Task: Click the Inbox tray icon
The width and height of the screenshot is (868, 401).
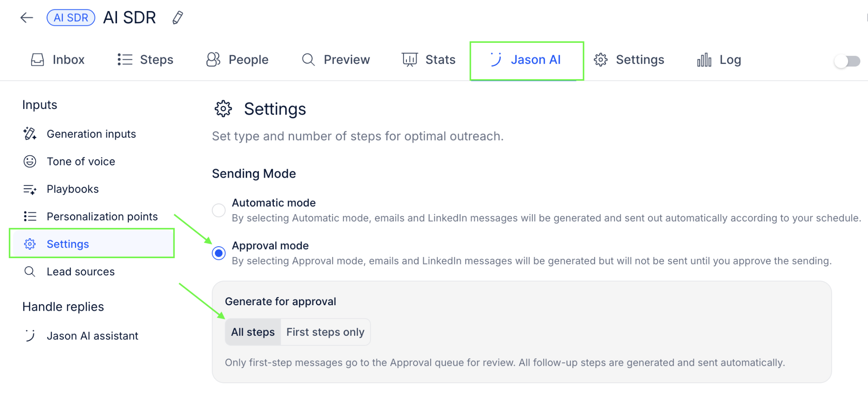Action: tap(37, 60)
